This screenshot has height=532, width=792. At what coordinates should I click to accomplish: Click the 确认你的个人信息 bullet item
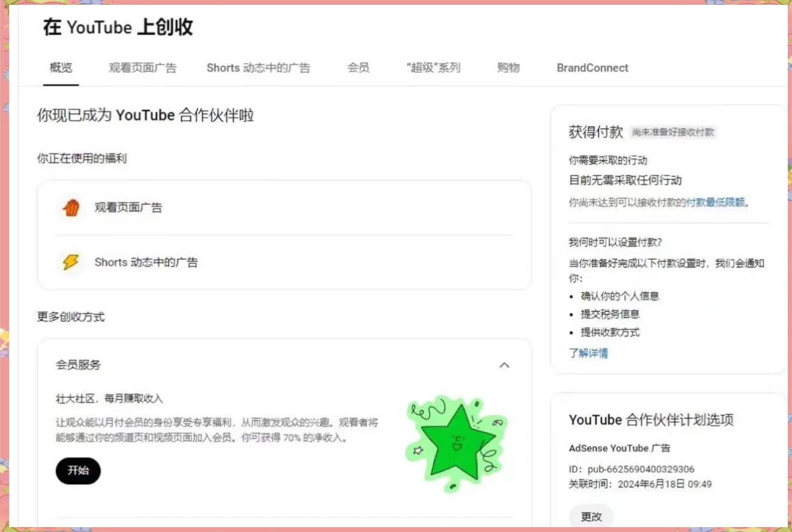[x=620, y=296]
